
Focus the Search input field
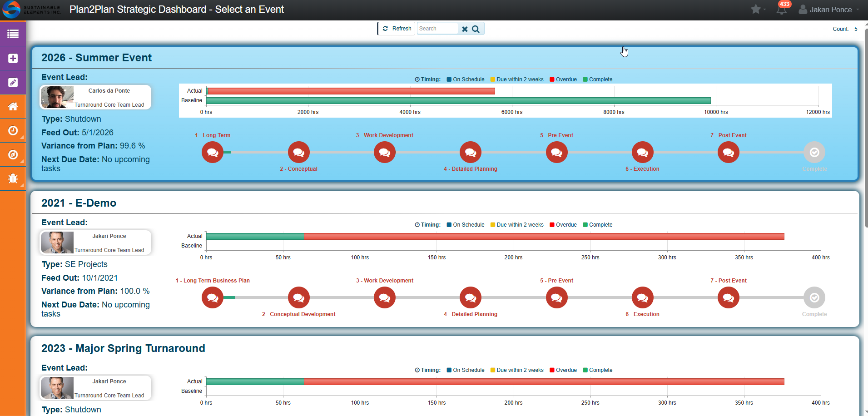437,29
